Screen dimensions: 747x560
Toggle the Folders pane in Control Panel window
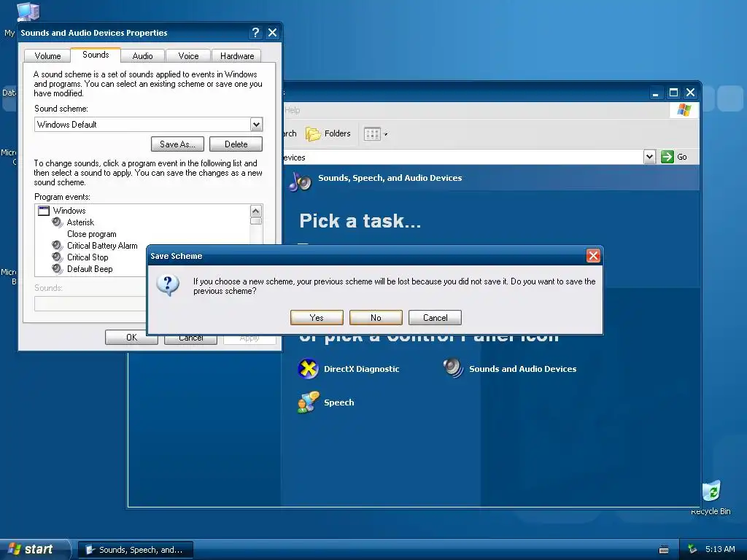click(328, 134)
